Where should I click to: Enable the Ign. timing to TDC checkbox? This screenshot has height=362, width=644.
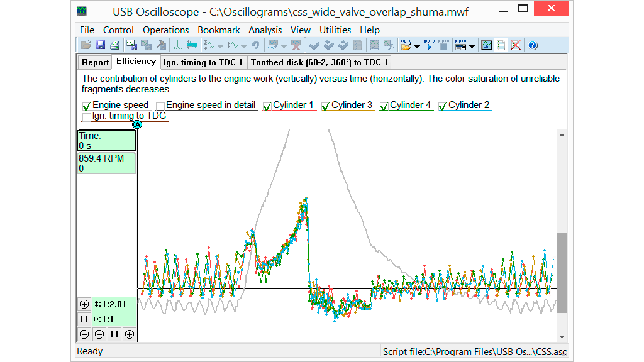coord(87,117)
